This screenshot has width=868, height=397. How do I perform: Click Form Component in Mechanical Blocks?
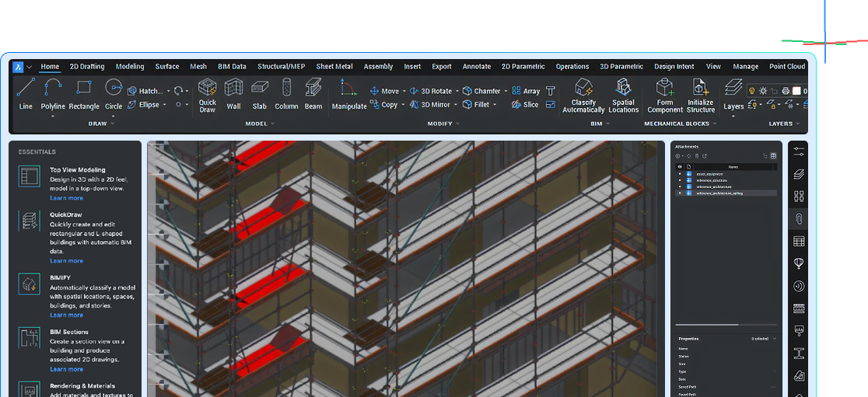665,95
